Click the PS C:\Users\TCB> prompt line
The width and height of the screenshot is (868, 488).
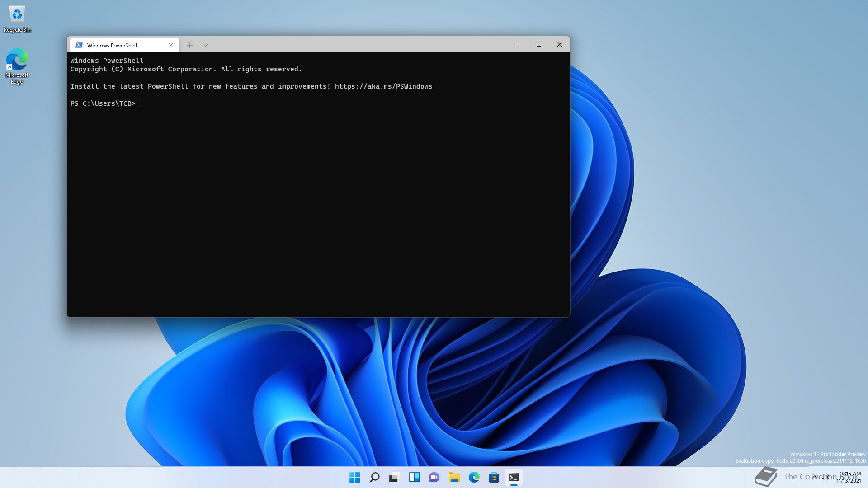[x=103, y=103]
